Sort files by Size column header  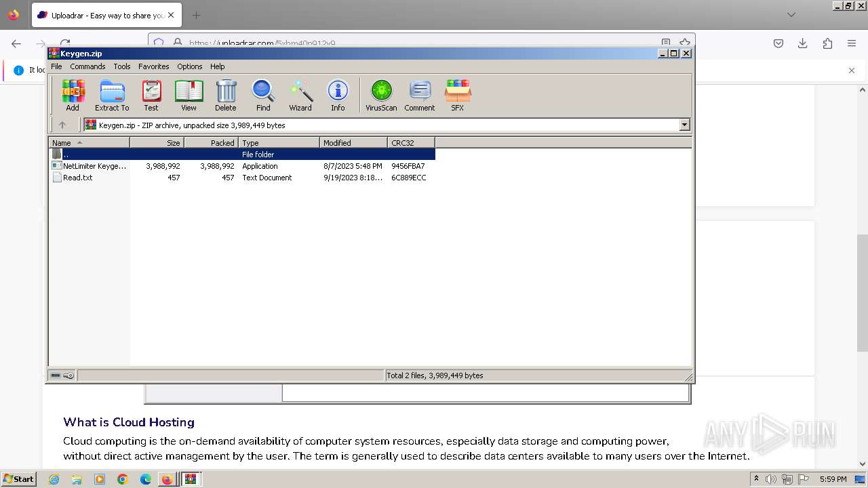(157, 142)
